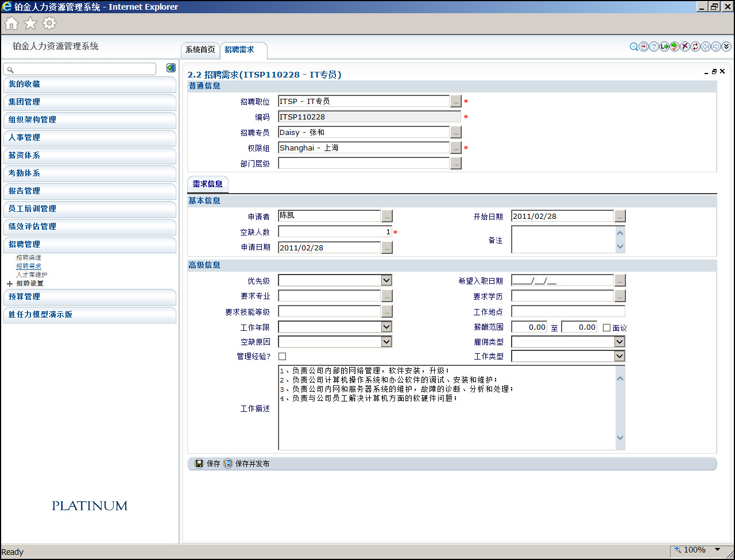
Task: Click the sidebar search magnifier icon
Action: tap(10, 69)
